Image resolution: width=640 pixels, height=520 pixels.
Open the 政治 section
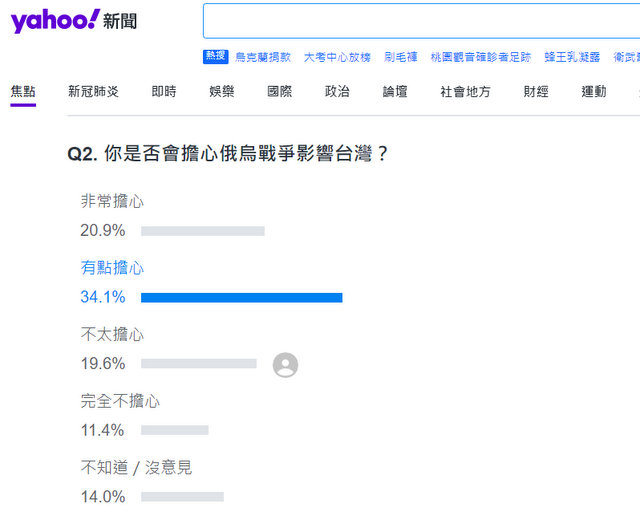[337, 92]
